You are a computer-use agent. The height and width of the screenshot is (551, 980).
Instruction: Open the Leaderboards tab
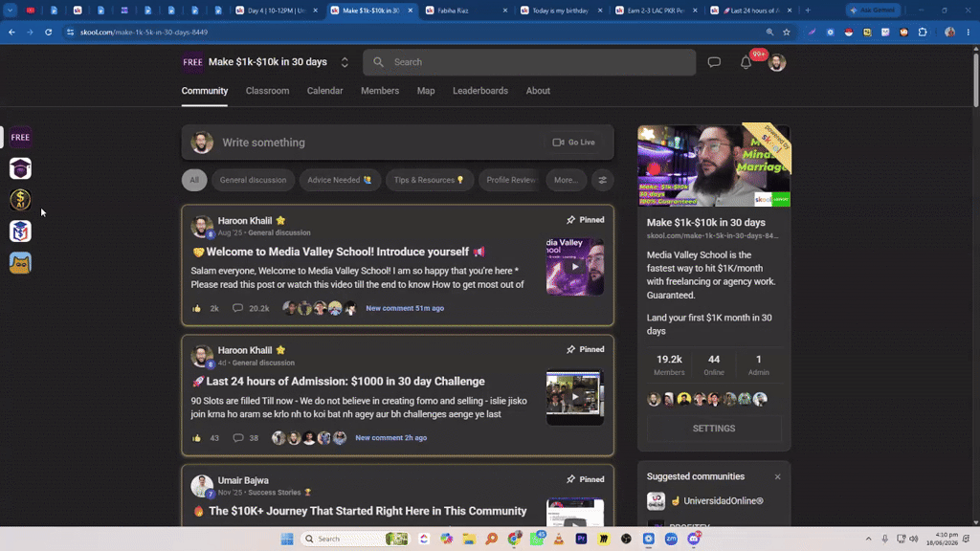click(480, 91)
